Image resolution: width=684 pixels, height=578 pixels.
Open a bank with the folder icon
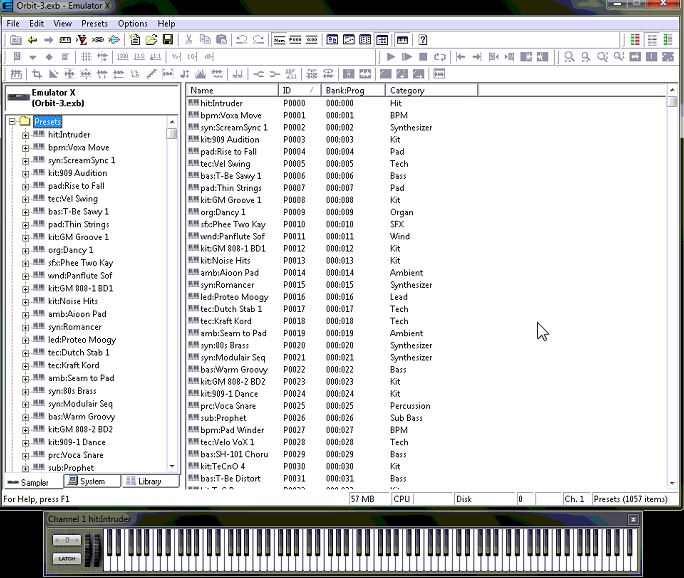coord(151,40)
